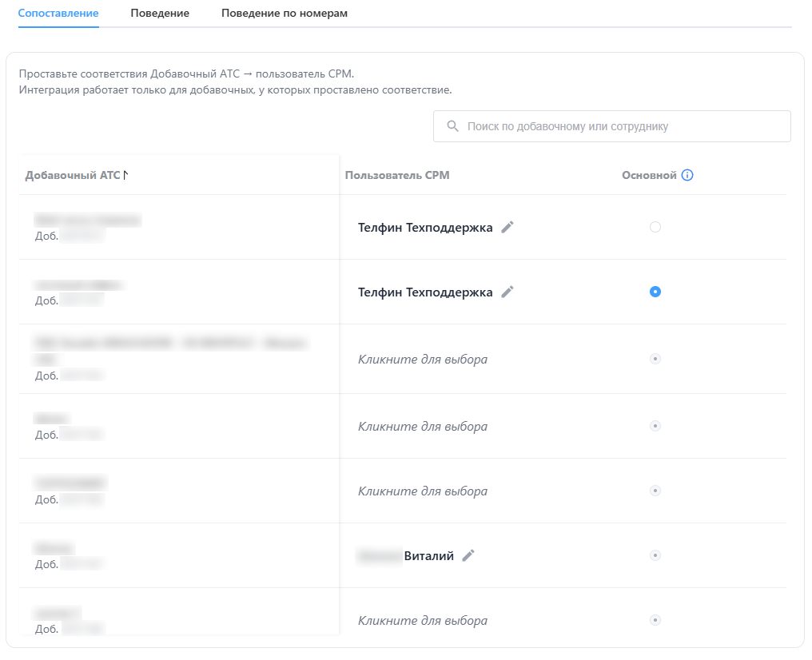Select the Сопоставление tab
Viewport: 812px width, 660px height.
pos(58,14)
